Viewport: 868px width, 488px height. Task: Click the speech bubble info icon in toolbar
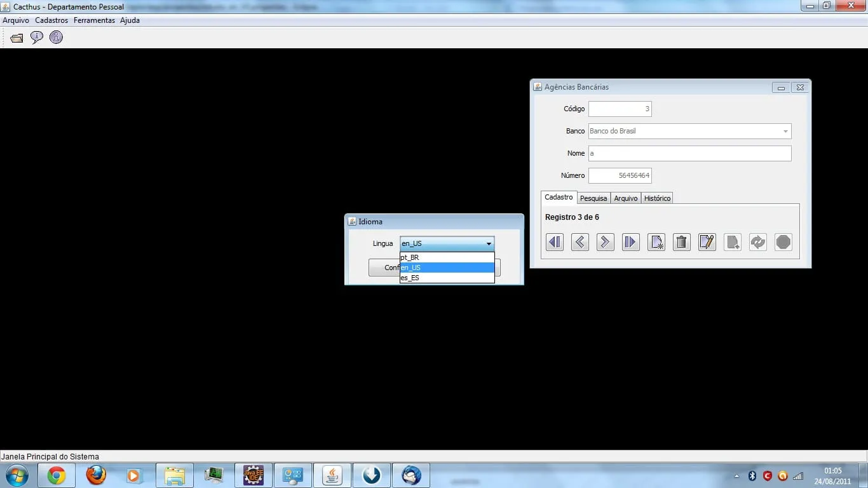[37, 37]
